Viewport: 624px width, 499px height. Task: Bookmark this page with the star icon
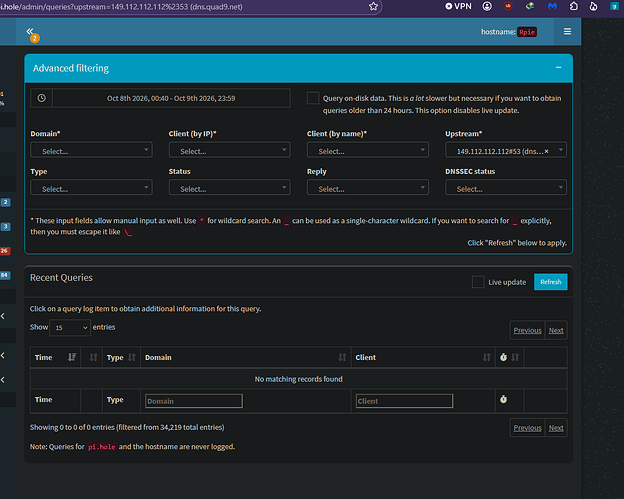click(373, 6)
